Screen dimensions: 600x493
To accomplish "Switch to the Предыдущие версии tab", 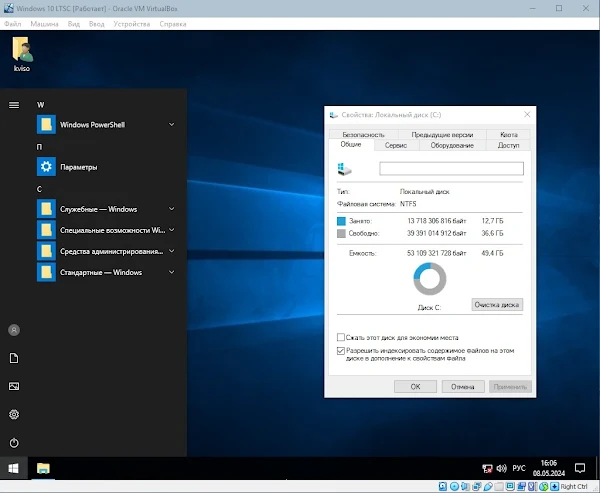I will point(442,134).
